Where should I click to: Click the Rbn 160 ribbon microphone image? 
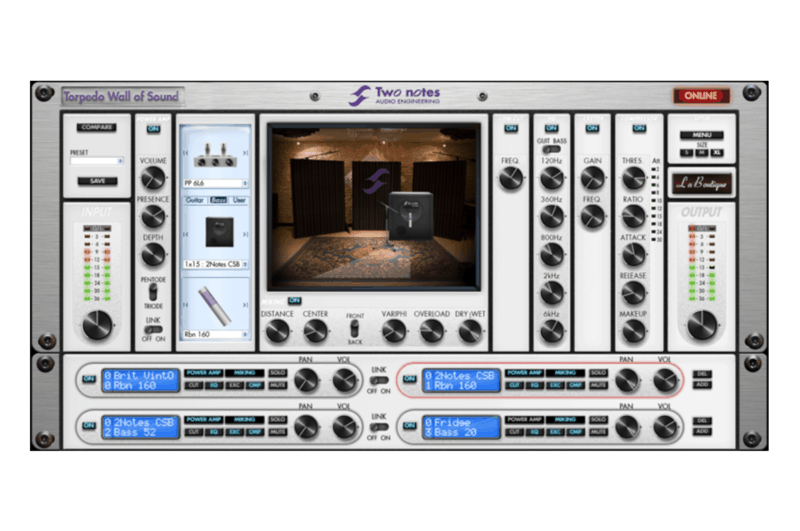[x=215, y=305]
